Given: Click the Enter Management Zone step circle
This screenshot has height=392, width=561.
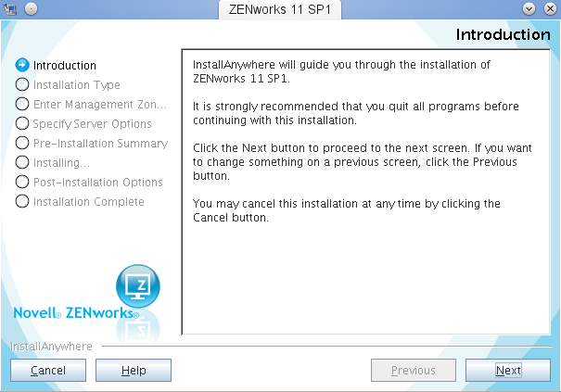Looking at the screenshot, I should pos(23,105).
